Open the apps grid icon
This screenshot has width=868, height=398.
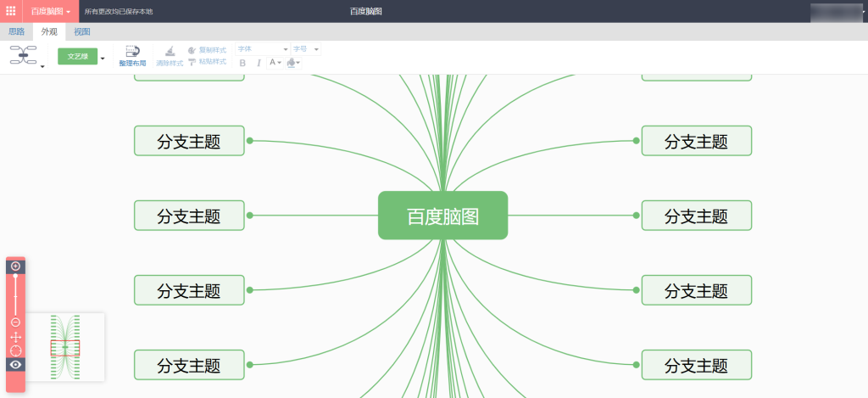pyautogui.click(x=10, y=10)
